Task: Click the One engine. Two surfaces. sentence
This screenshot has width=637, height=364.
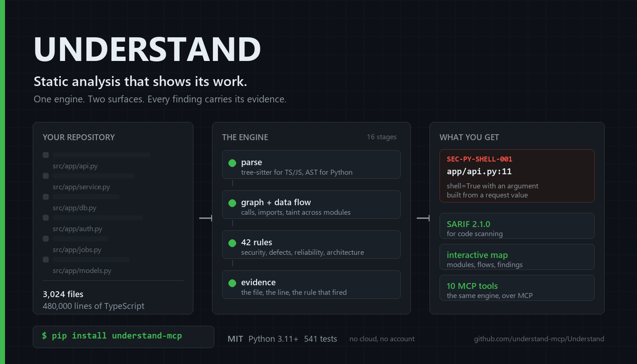Action: point(89,99)
